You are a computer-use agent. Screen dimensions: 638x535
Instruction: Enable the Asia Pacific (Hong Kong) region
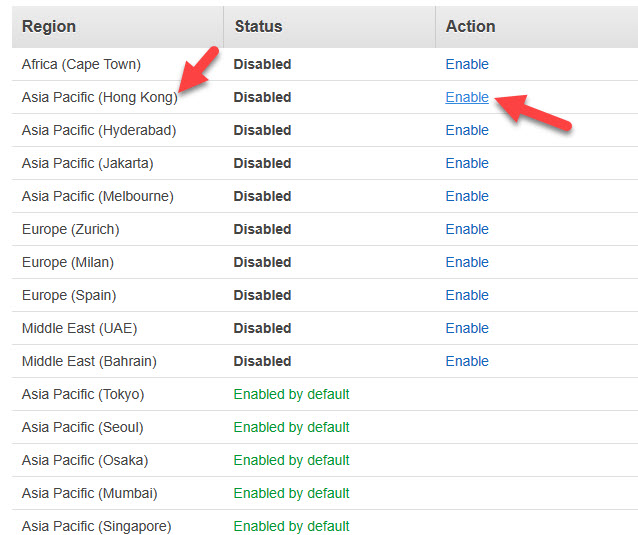pyautogui.click(x=467, y=97)
